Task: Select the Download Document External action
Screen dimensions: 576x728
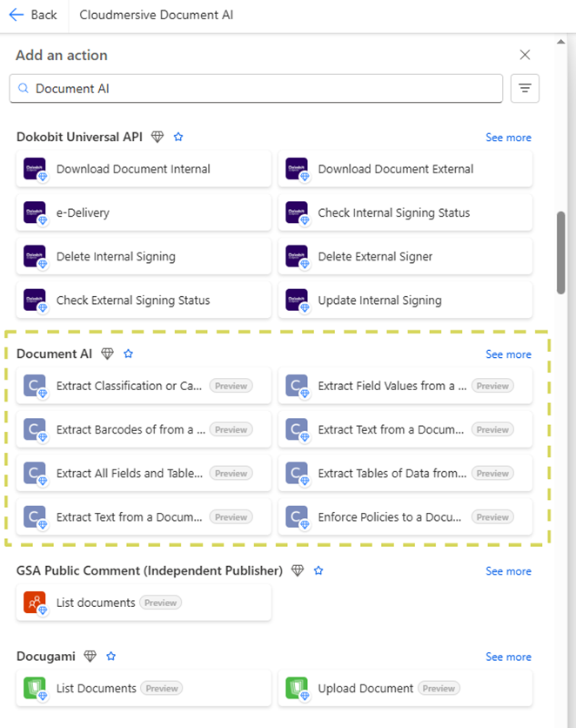Action: (405, 169)
